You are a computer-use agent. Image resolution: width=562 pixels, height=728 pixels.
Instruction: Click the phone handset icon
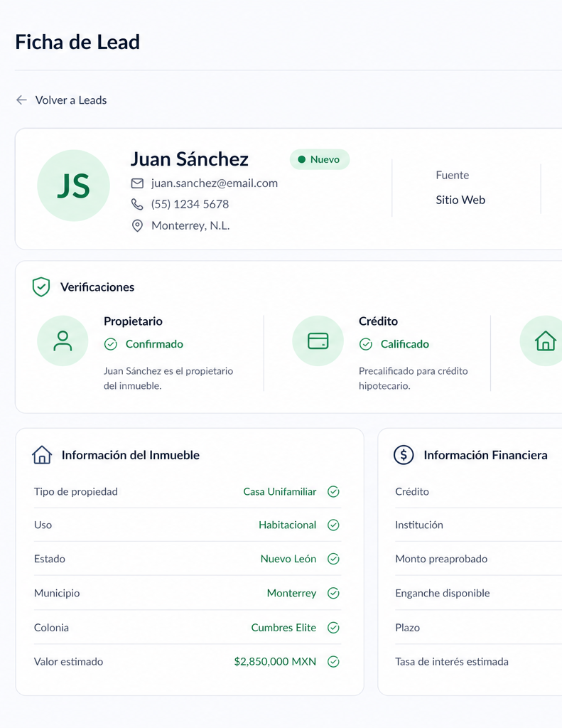tap(137, 204)
